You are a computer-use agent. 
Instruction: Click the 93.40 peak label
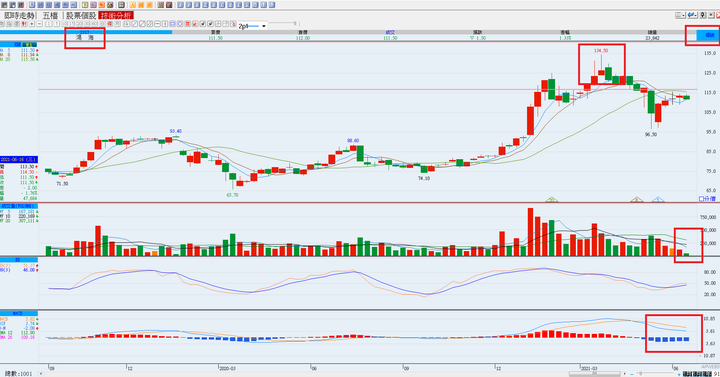175,131
